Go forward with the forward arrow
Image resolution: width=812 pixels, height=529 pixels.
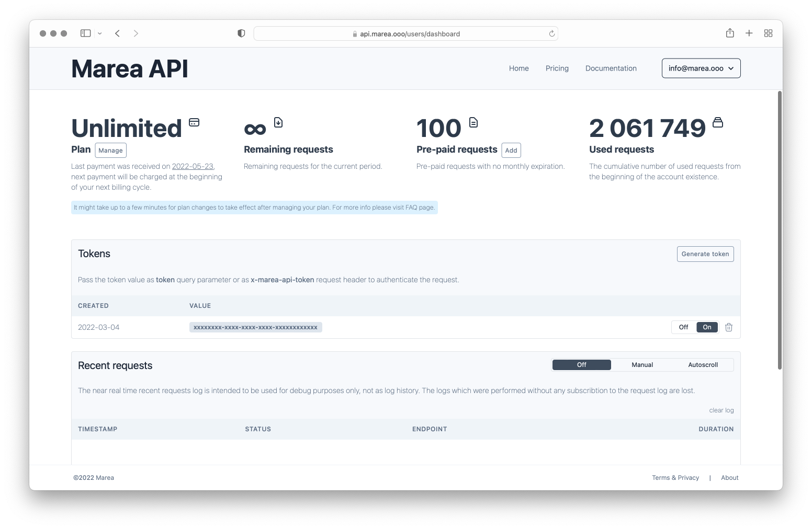click(136, 33)
